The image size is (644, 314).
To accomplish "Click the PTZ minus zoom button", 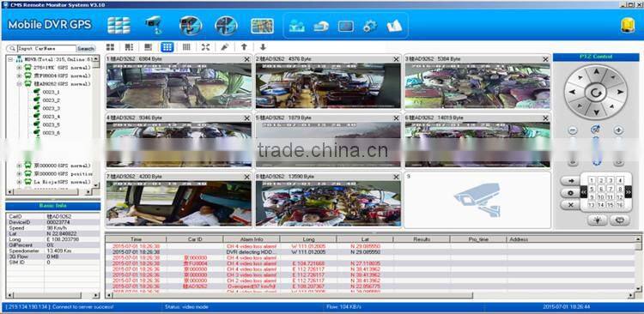I will (x=573, y=130).
